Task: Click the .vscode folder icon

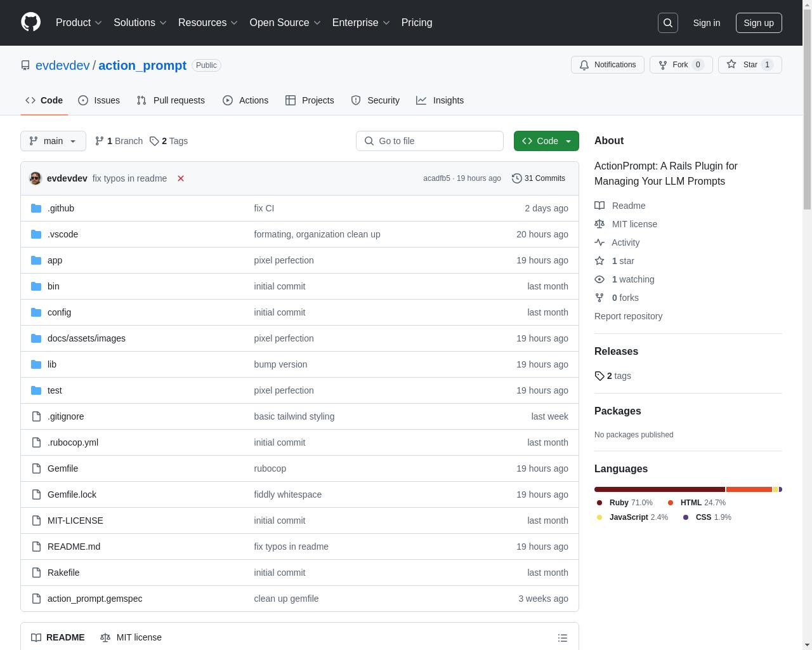Action: (36, 234)
